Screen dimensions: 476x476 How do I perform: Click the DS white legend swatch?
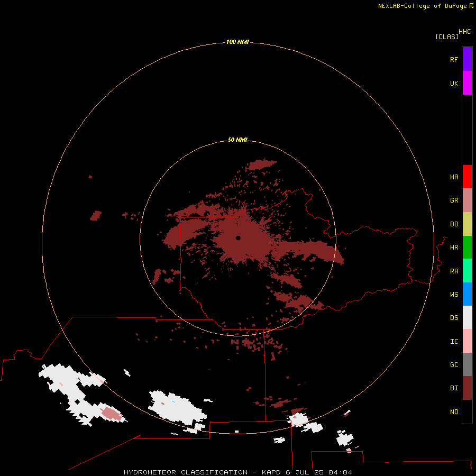click(467, 317)
